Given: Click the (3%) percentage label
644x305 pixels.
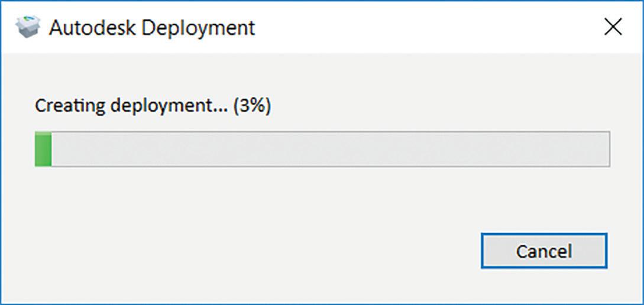Looking at the screenshot, I should tap(252, 107).
